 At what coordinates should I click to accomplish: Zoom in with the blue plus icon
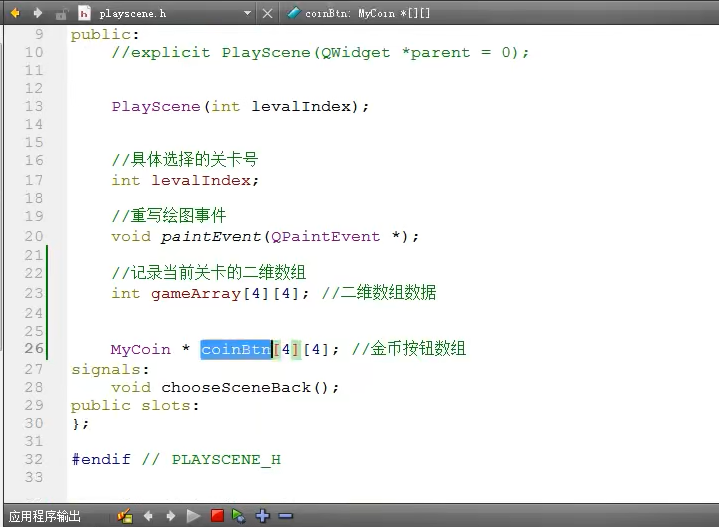click(263, 516)
